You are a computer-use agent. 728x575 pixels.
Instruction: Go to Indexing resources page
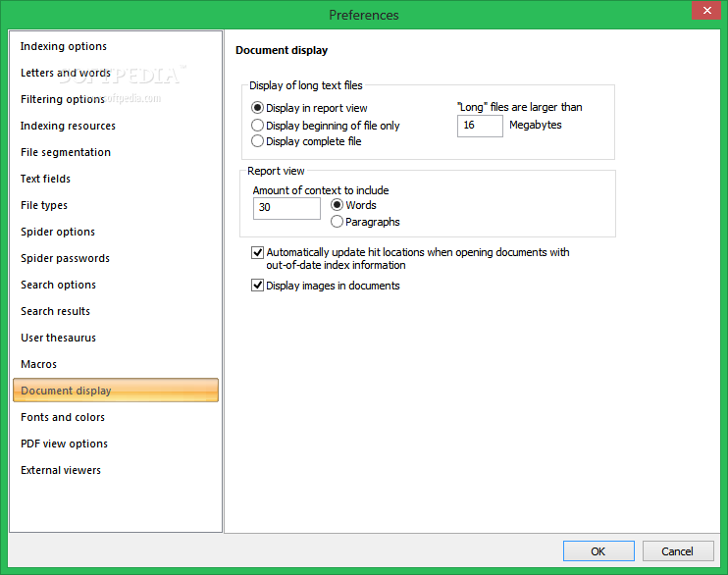point(116,126)
